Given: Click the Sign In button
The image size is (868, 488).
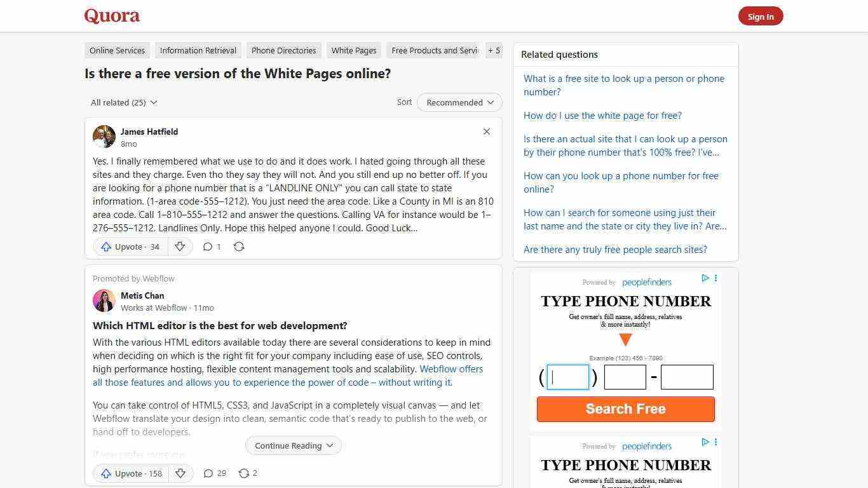Looking at the screenshot, I should (761, 16).
